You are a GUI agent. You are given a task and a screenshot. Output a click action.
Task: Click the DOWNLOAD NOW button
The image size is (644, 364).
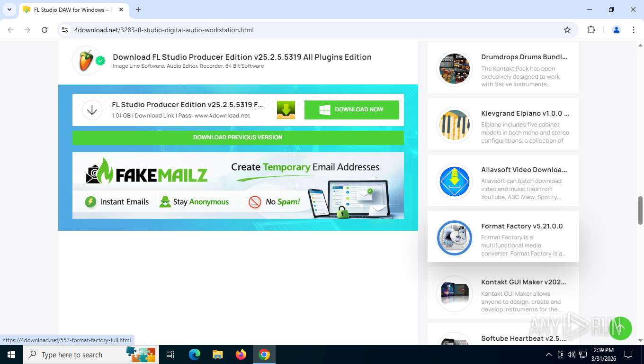pyautogui.click(x=352, y=109)
